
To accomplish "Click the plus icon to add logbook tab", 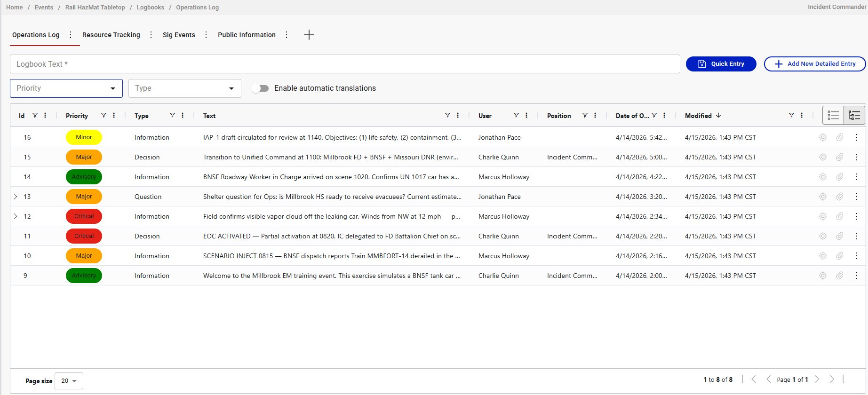I will 309,35.
